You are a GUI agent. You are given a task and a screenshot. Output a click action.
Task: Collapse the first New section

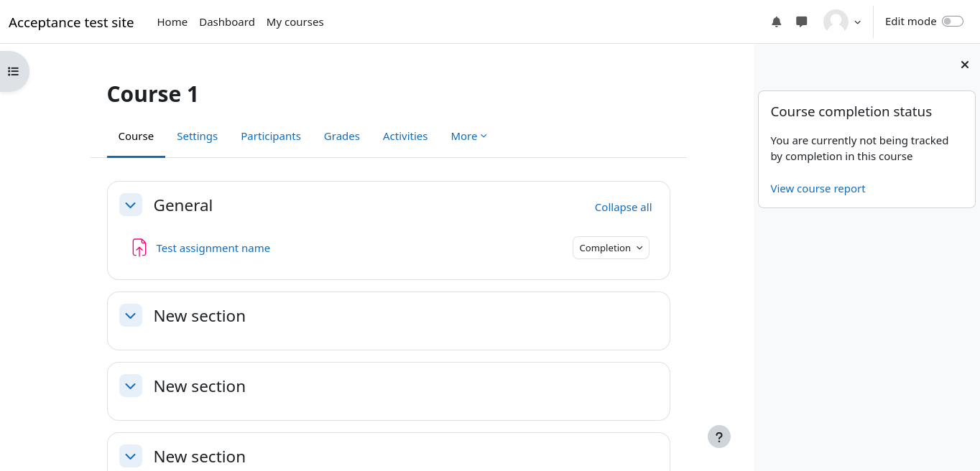click(x=130, y=316)
